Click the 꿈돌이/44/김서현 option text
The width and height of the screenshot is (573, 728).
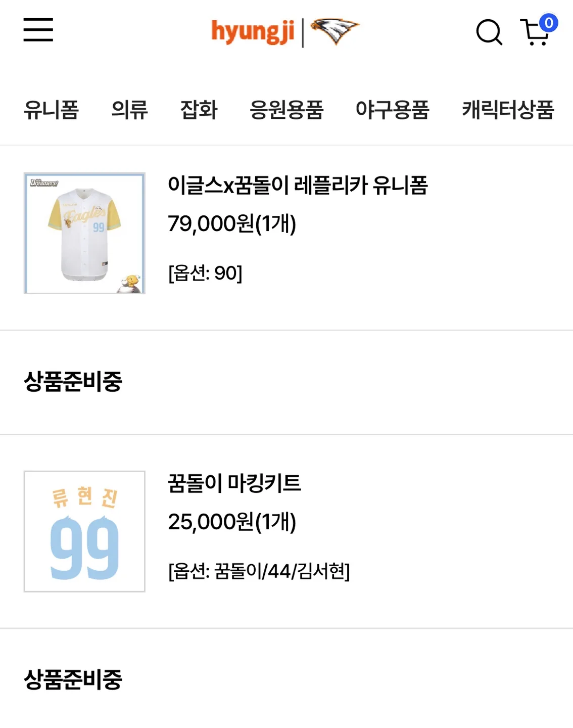pyautogui.click(x=279, y=571)
